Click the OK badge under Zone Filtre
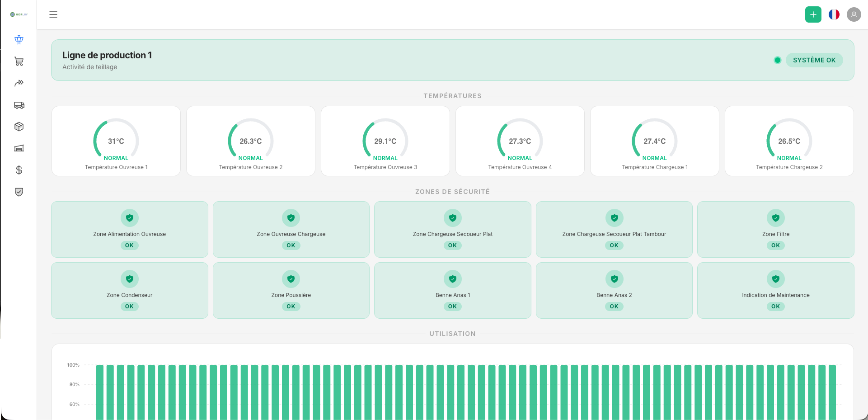 pyautogui.click(x=776, y=245)
